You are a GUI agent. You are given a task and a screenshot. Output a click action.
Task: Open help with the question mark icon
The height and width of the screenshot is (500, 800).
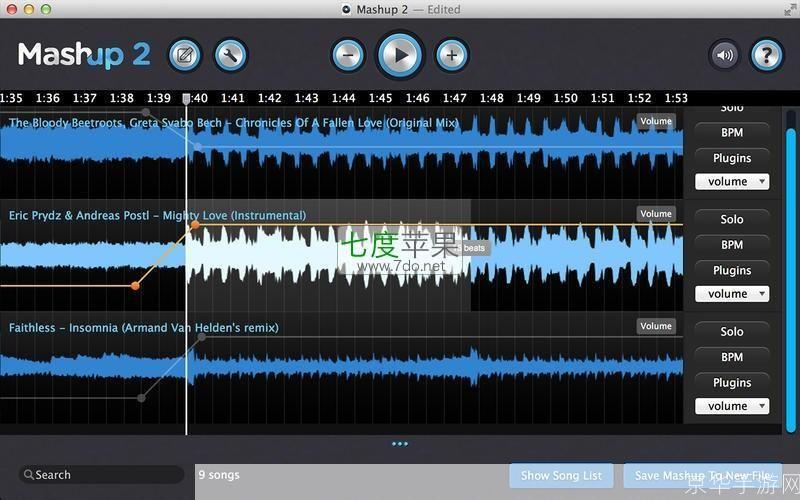point(766,55)
